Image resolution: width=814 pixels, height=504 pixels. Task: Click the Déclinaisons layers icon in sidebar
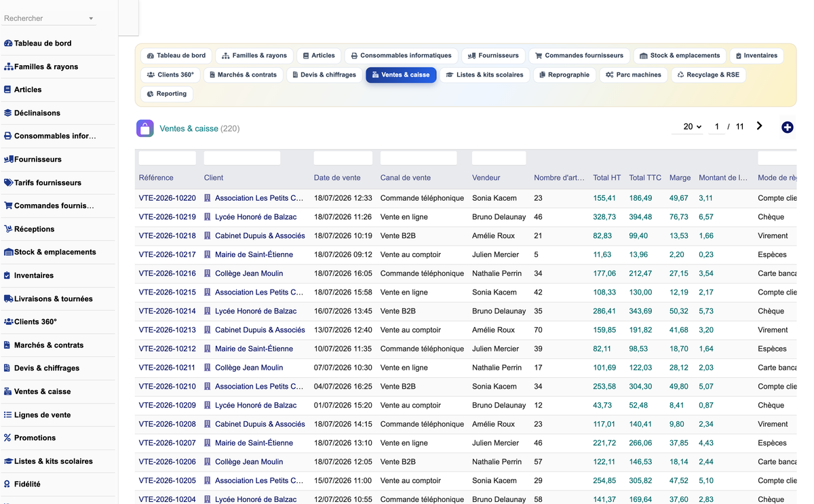pos(8,113)
